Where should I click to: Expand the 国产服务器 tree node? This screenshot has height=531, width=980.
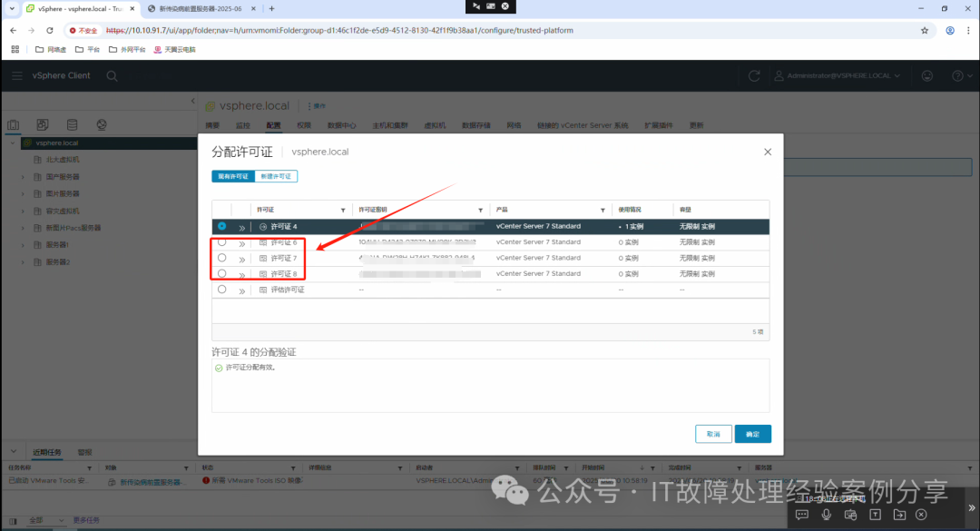point(23,177)
